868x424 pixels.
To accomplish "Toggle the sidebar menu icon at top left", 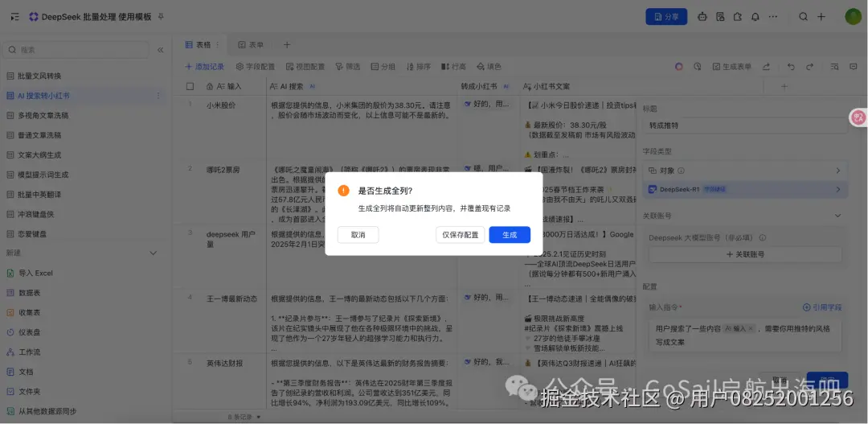I will click(x=15, y=17).
